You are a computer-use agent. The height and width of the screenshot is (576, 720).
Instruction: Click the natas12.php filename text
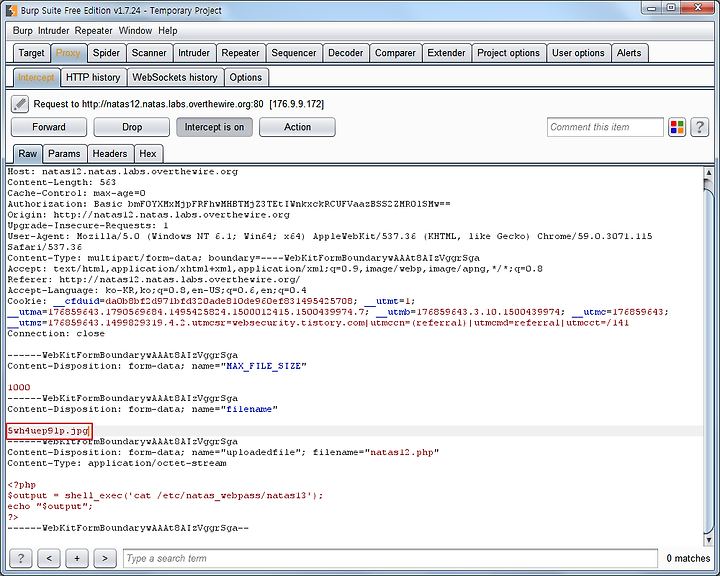click(x=402, y=452)
